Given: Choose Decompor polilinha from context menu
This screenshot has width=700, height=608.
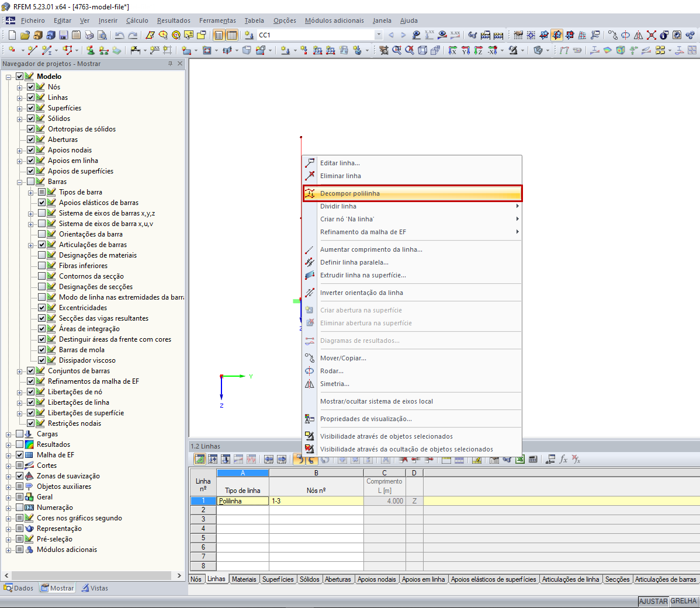Looking at the screenshot, I should point(412,193).
